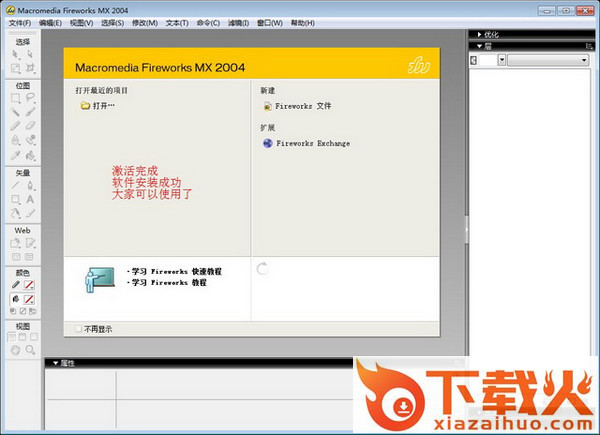Click the stroke color pencil icon
The width and height of the screenshot is (600, 435).
(16, 285)
